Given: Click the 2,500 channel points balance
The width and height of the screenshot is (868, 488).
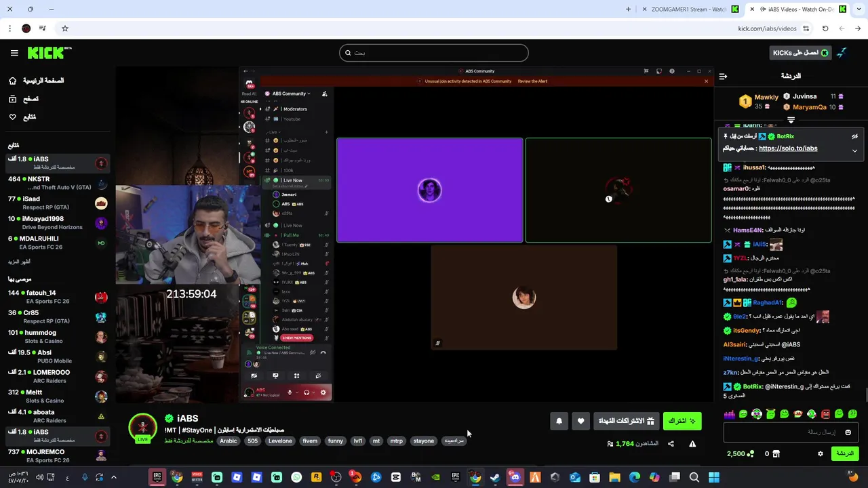Looking at the screenshot, I should (740, 453).
